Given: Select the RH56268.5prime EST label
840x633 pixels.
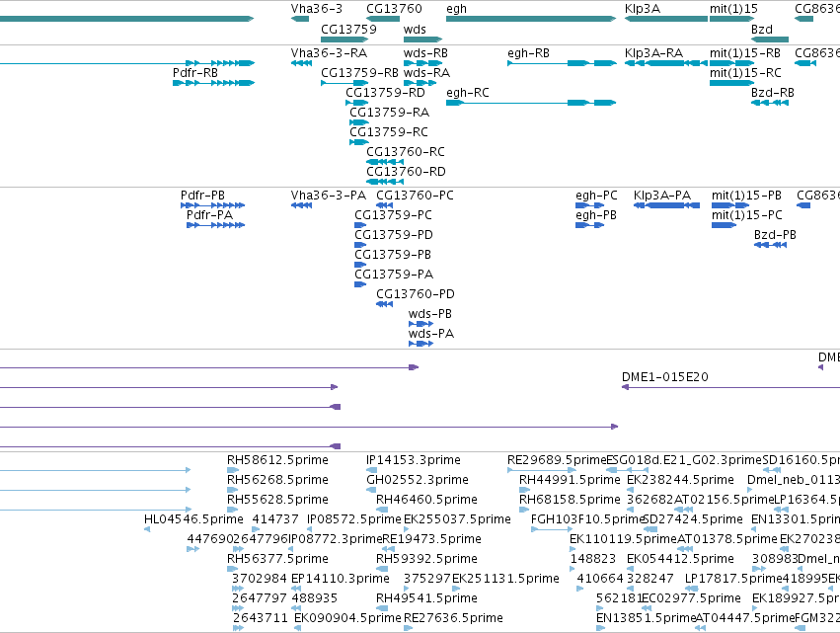Looking at the screenshot, I should (277, 480).
